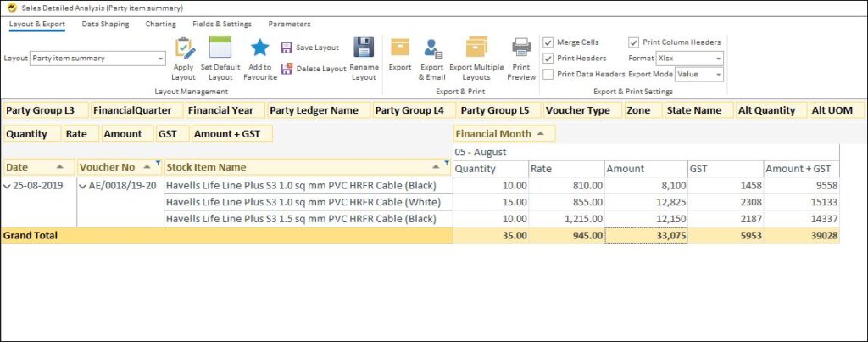The width and height of the screenshot is (868, 342).
Task: Open the Charting tab
Action: coord(160,24)
